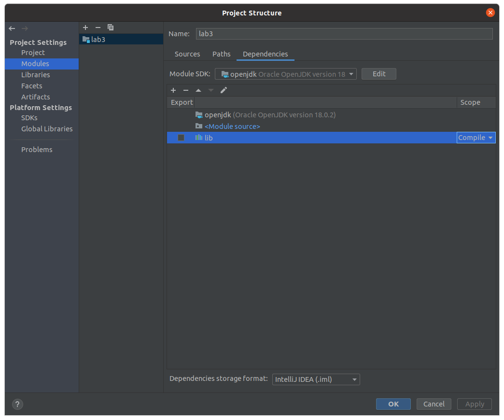Move dependency down arrow icon
The width and height of the screenshot is (504, 420).
[211, 90]
